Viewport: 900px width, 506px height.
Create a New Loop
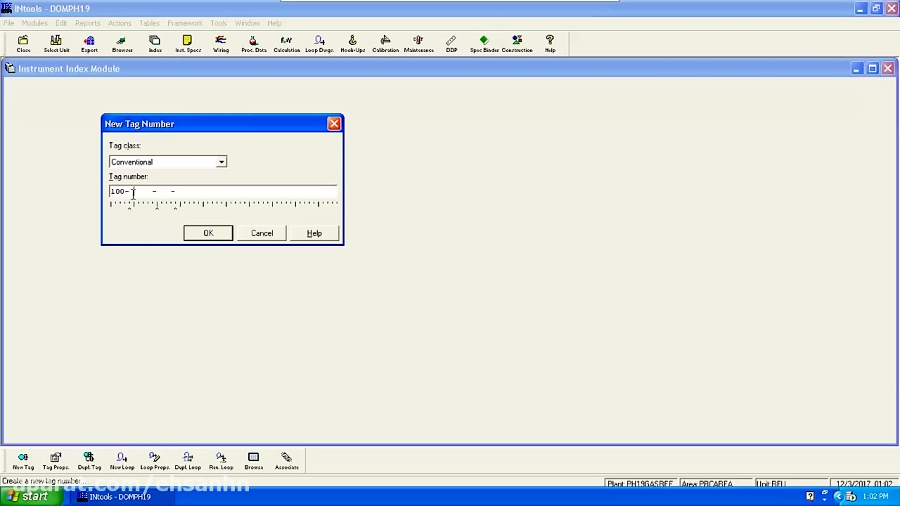click(x=122, y=461)
